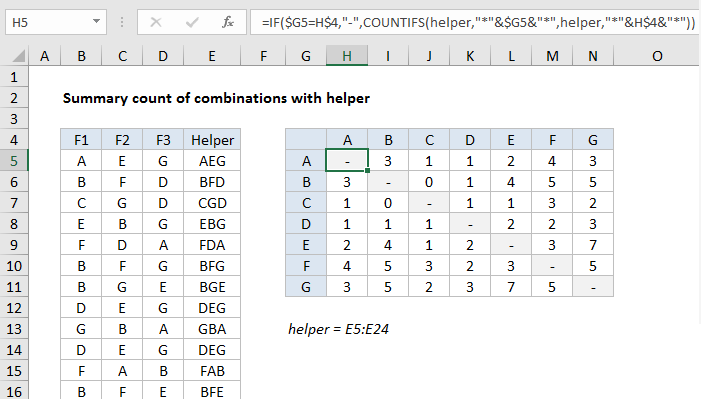Select column J header
The image size is (701, 399).
tap(429, 56)
